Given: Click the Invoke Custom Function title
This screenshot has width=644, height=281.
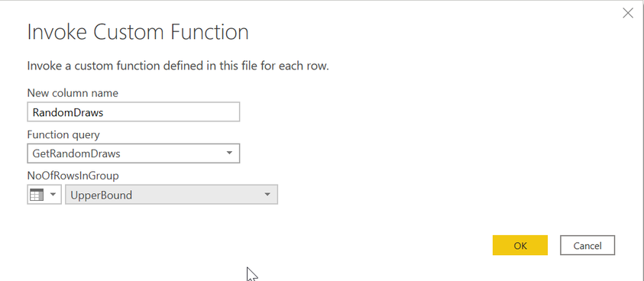Looking at the screenshot, I should click(138, 32).
